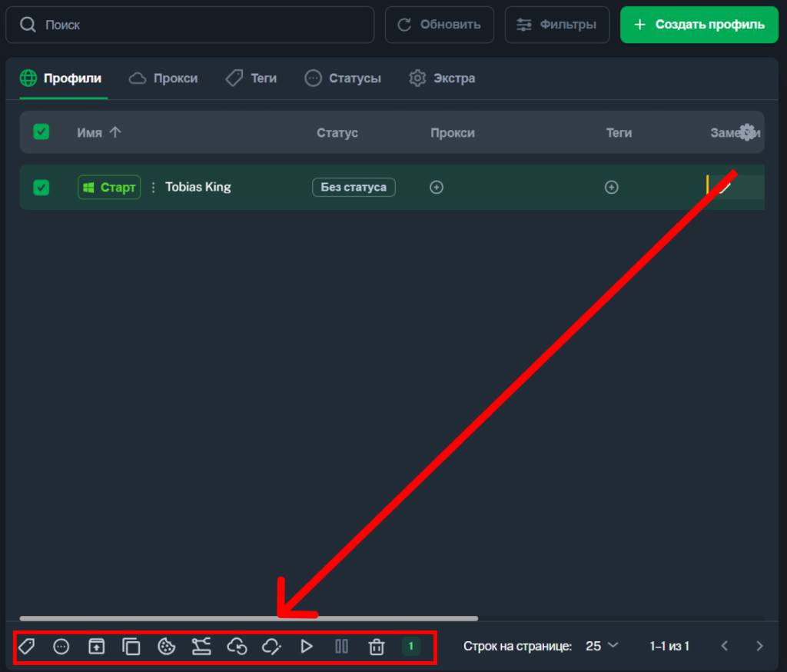Viewport: 787px width, 672px height.
Task: Click the pause icon in bottom toolbar
Action: [341, 647]
